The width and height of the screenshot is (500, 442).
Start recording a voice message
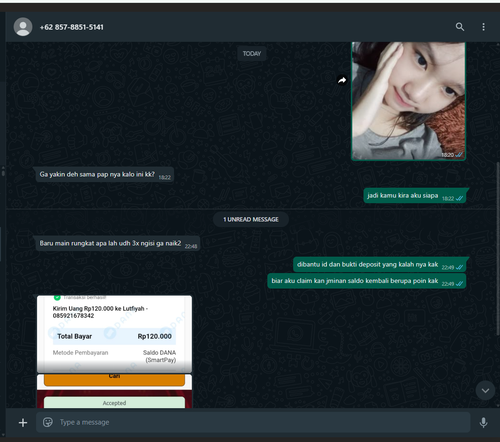point(483,422)
